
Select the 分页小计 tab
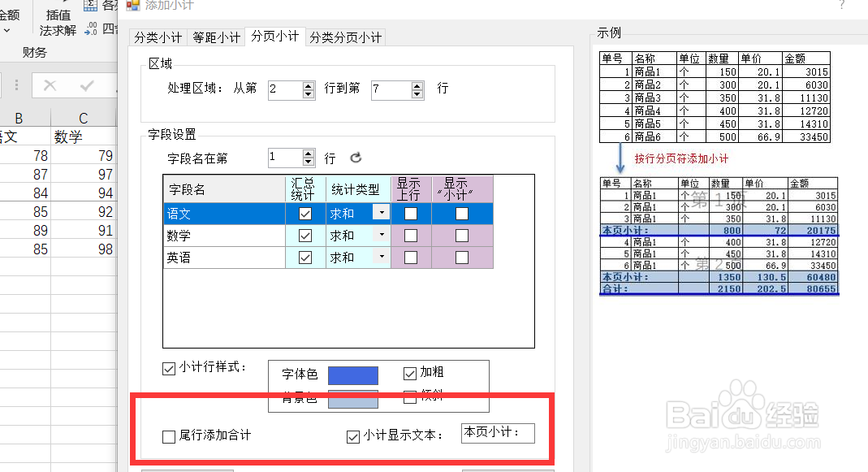[274, 36]
